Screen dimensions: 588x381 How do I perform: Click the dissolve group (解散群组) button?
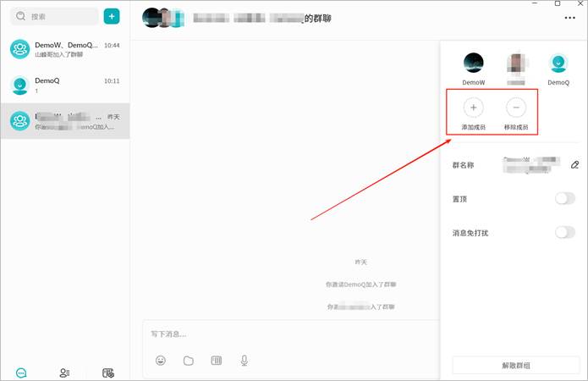coord(514,365)
